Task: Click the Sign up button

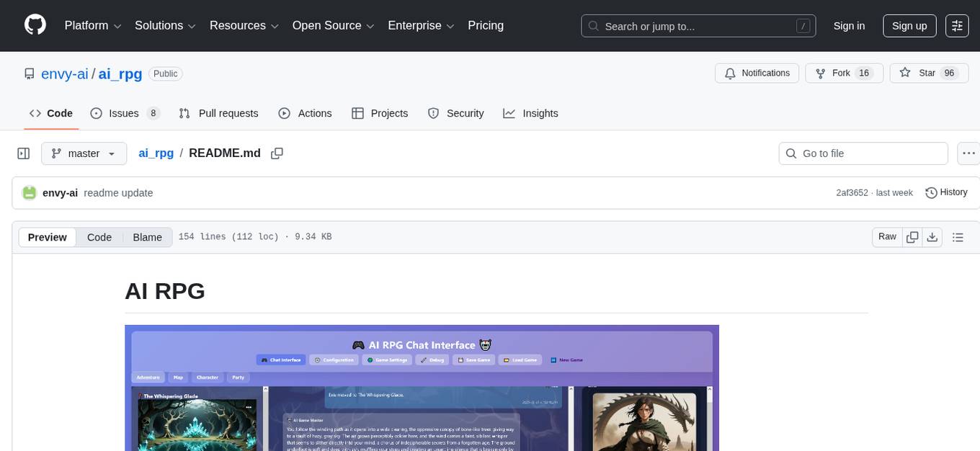Action: point(909,26)
